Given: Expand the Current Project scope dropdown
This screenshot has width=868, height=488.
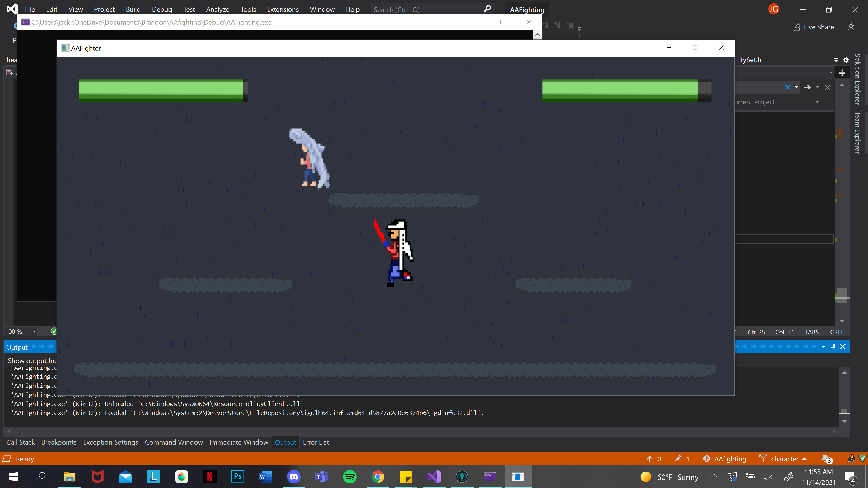Looking at the screenshot, I should (x=817, y=102).
